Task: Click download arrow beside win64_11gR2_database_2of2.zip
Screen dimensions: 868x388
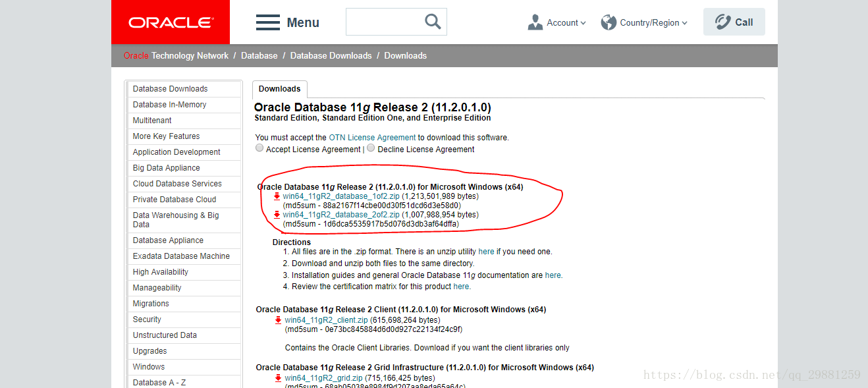Action: point(277,215)
